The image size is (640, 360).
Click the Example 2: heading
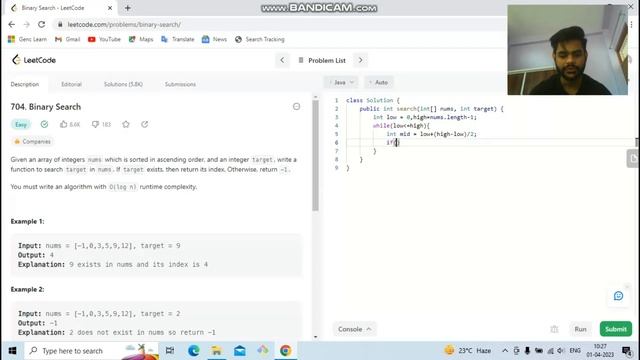coord(27,289)
